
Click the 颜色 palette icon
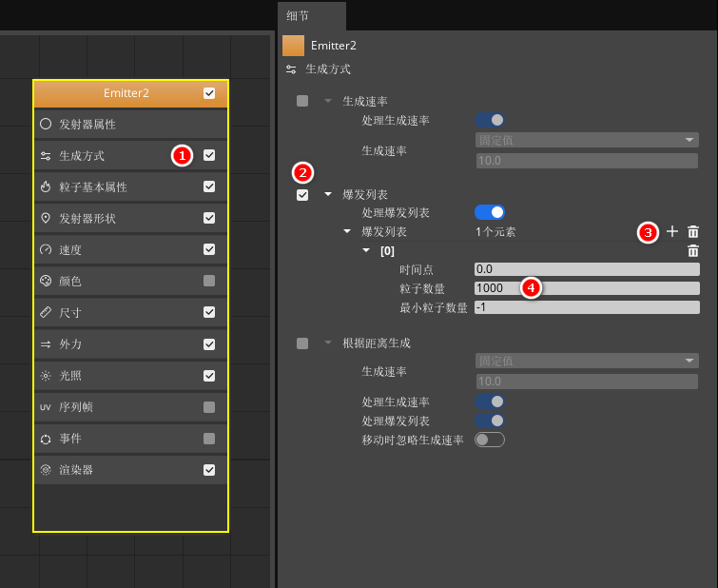tap(46, 282)
